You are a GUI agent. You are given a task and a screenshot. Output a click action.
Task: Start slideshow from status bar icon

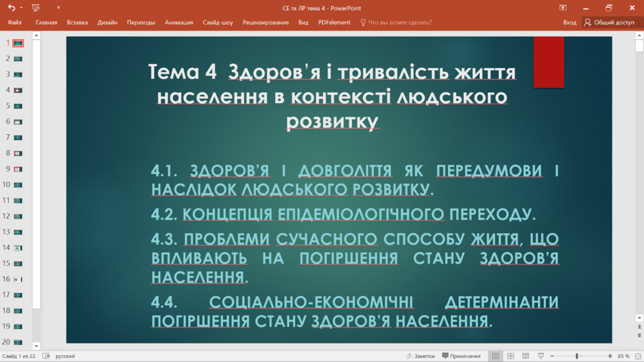(541, 356)
